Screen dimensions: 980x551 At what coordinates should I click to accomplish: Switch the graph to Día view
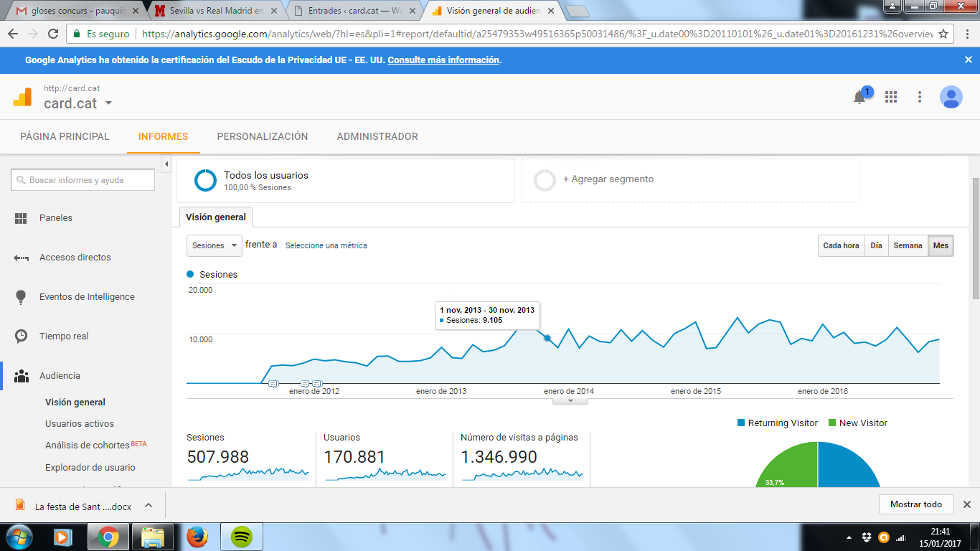click(876, 245)
